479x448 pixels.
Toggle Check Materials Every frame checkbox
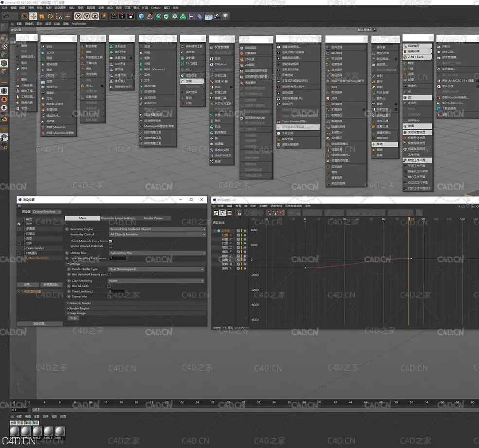(x=110, y=241)
